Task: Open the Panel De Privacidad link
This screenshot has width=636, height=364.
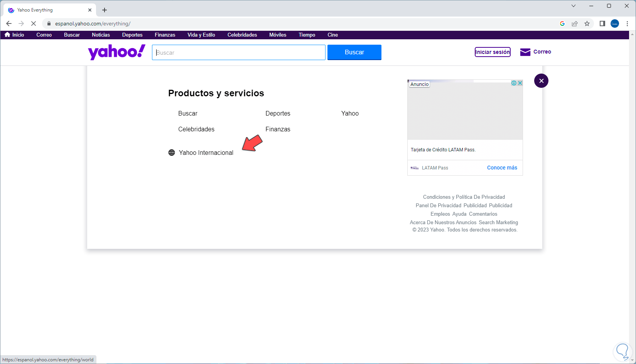Action: point(439,205)
